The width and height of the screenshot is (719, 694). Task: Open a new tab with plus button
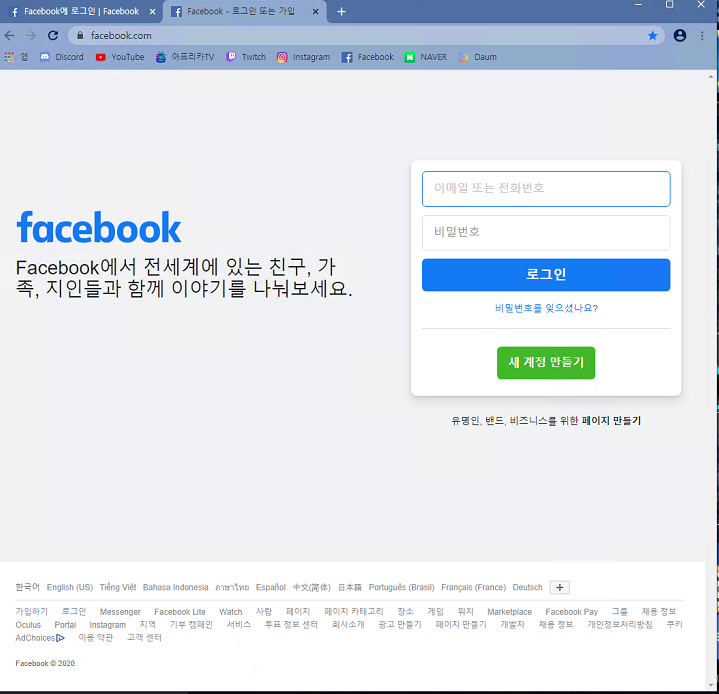(341, 11)
